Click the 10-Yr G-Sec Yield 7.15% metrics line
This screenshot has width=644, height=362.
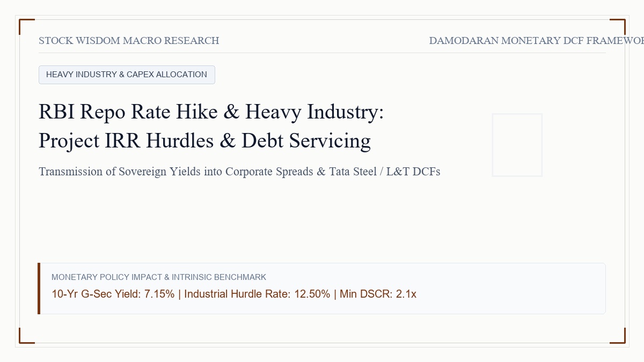tap(234, 294)
